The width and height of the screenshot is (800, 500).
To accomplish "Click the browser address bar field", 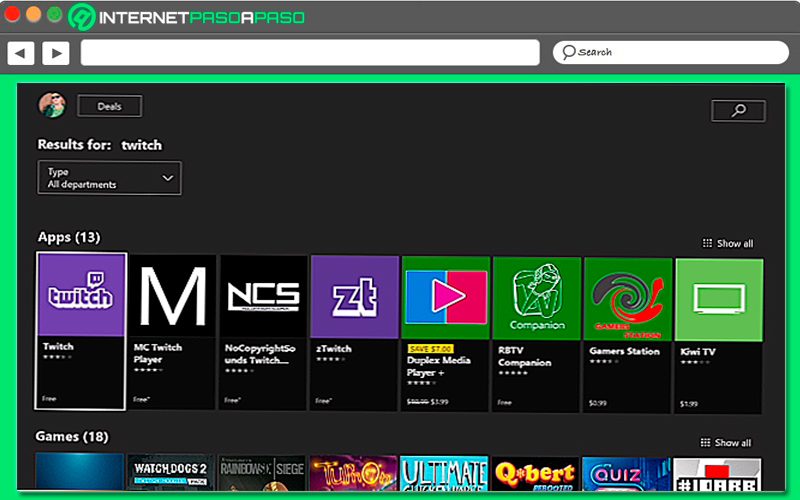I will [310, 53].
